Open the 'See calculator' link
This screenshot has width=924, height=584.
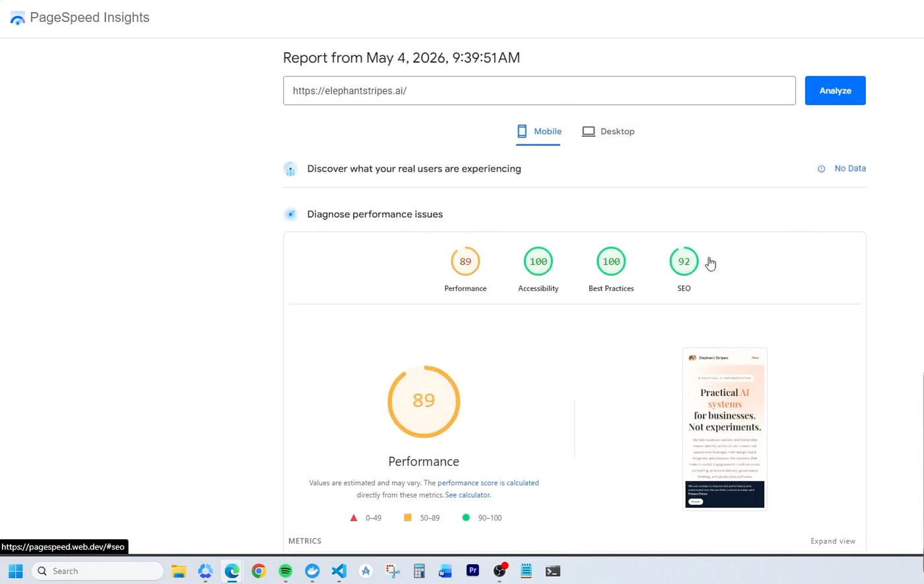[467, 495]
